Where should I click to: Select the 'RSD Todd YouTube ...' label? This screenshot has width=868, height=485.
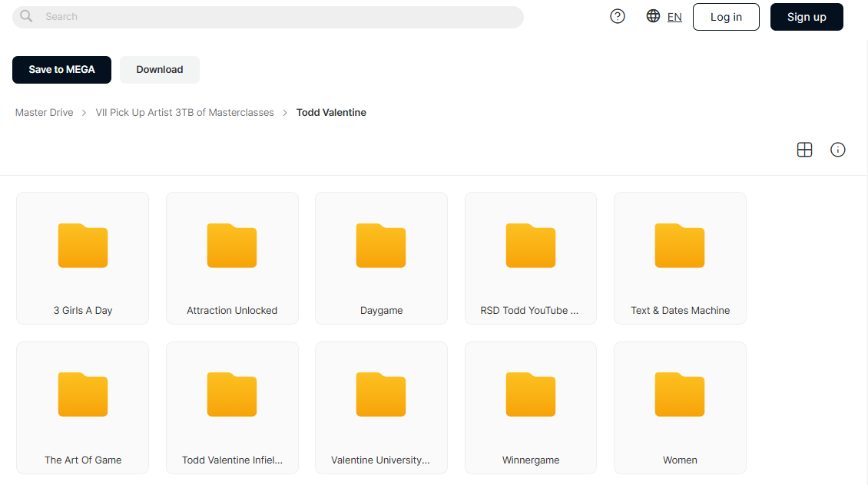[529, 310]
